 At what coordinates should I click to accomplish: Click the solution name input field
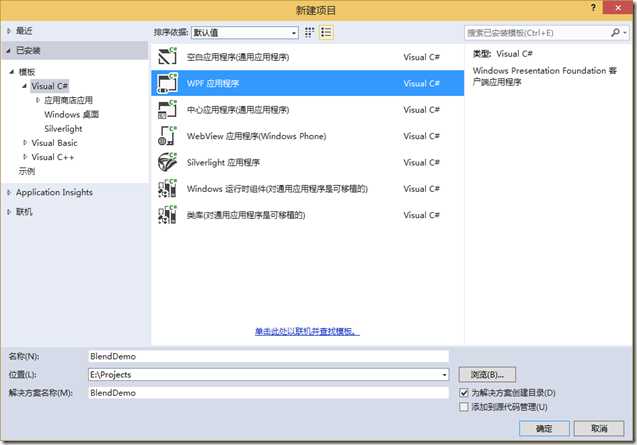coord(269,393)
